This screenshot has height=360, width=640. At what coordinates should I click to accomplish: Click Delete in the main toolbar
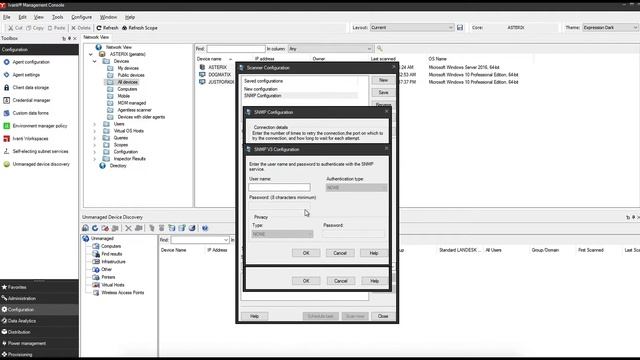coord(81,28)
